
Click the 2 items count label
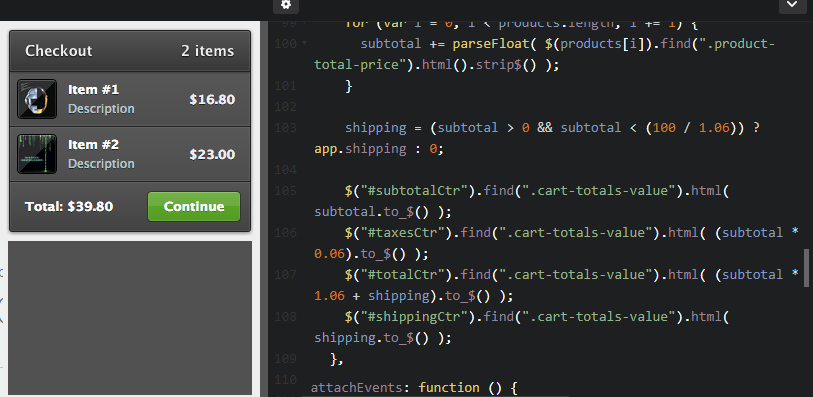click(207, 51)
